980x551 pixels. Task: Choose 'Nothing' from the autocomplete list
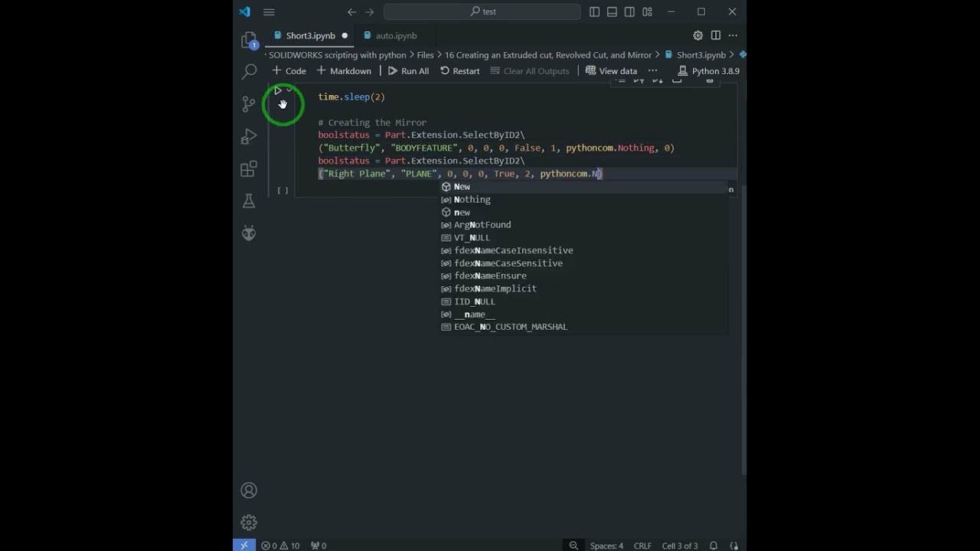pyautogui.click(x=583, y=200)
